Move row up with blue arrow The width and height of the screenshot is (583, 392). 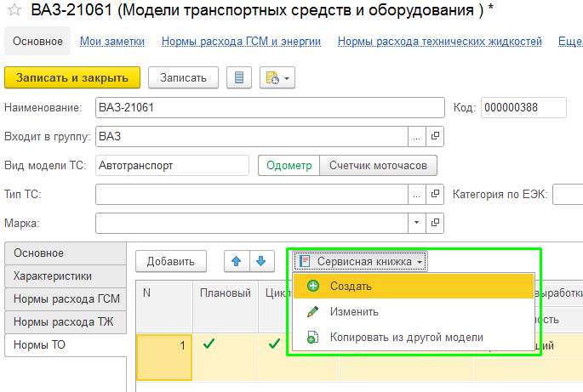[237, 261]
